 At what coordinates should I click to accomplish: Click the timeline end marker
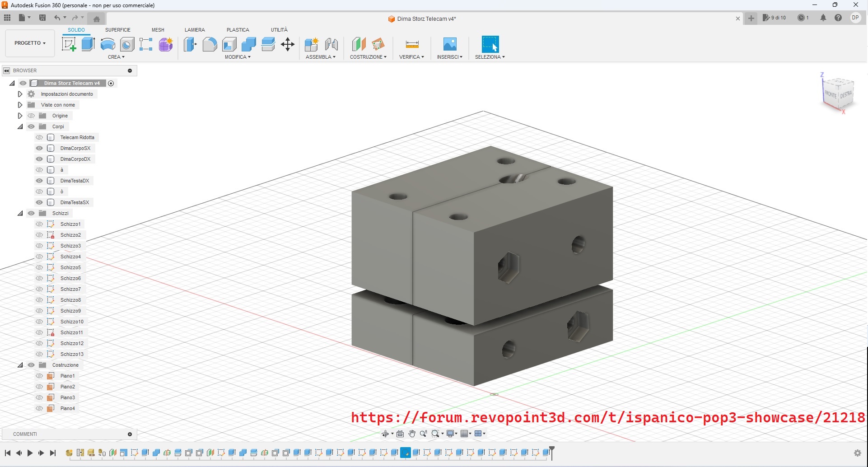coord(551,453)
